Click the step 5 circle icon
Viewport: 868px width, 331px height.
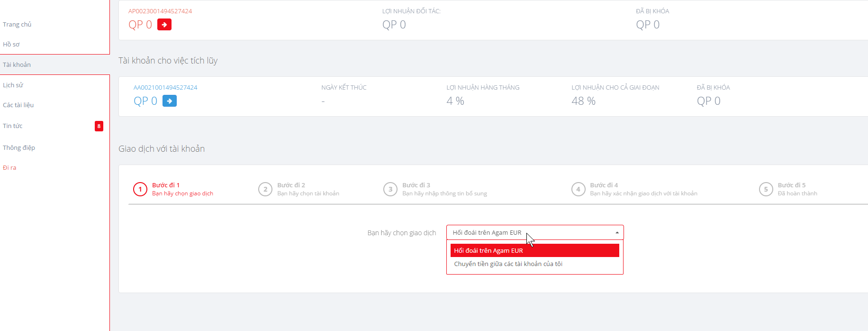tap(766, 189)
